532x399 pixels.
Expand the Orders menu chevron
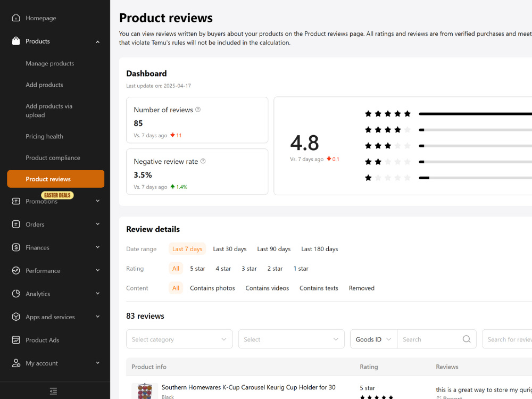click(x=98, y=224)
